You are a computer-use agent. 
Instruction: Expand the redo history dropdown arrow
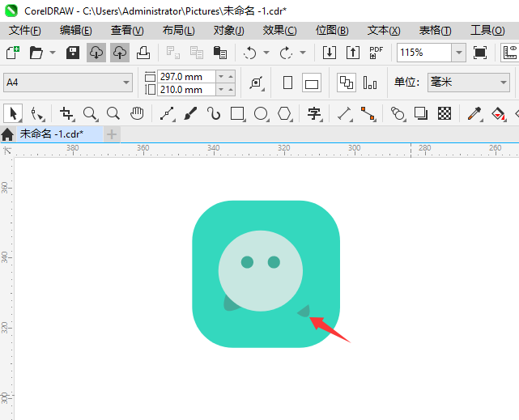(x=303, y=53)
